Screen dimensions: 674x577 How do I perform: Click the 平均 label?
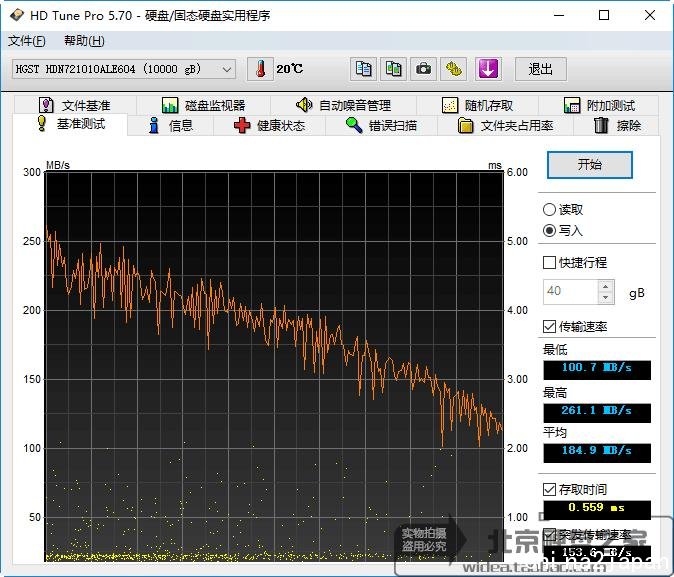coord(555,432)
